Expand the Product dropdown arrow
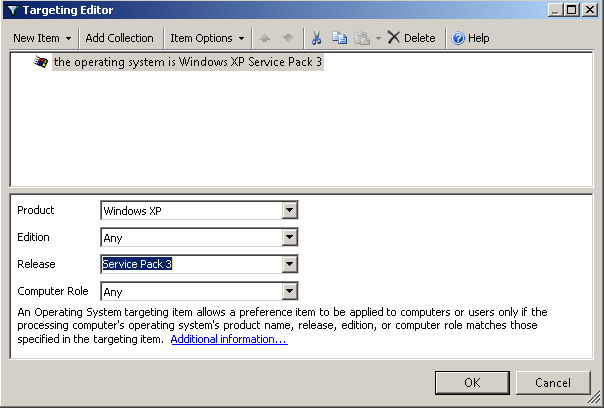 click(x=290, y=210)
